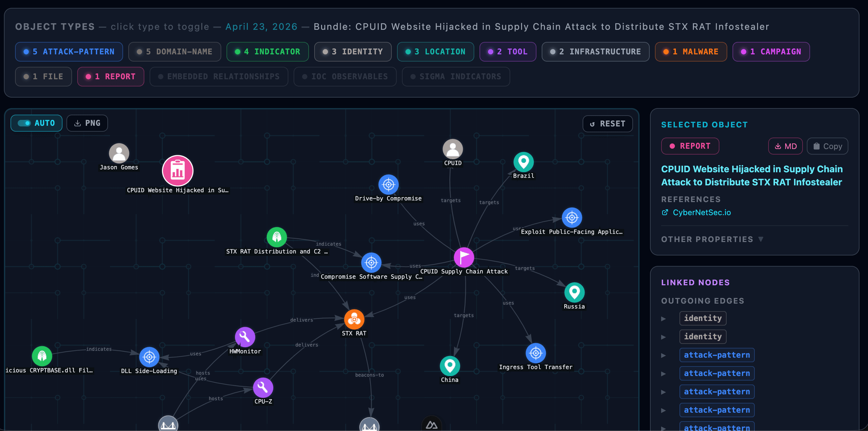
Task: Toggle off the 4 INDICATOR object type filter
Action: coord(267,52)
